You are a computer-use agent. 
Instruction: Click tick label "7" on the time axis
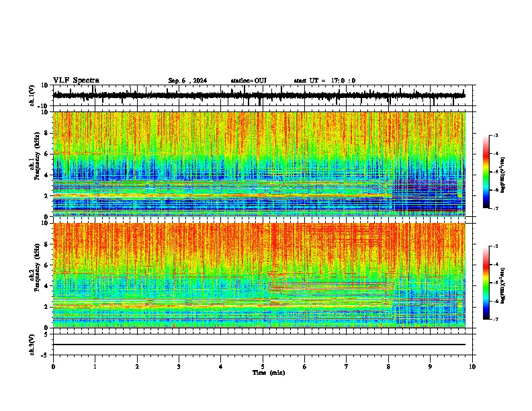click(x=347, y=367)
